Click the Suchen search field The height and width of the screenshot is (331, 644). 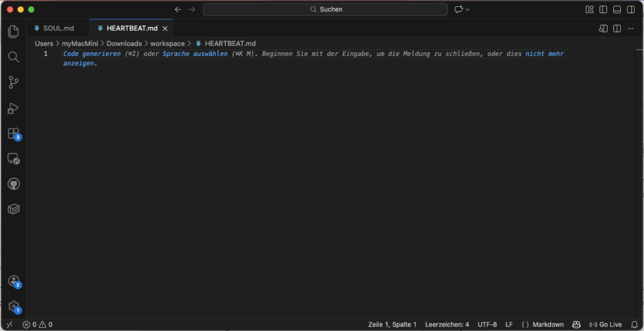[x=325, y=9]
